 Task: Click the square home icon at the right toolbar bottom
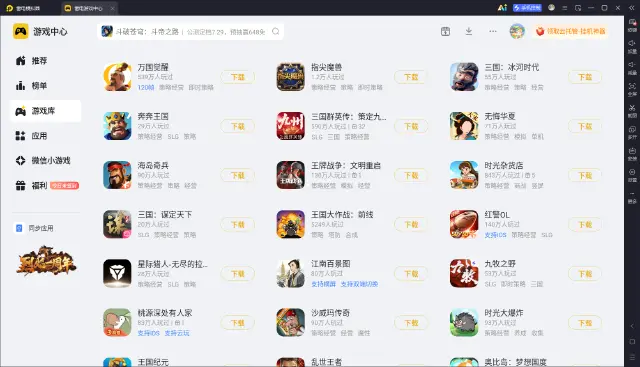(632, 341)
